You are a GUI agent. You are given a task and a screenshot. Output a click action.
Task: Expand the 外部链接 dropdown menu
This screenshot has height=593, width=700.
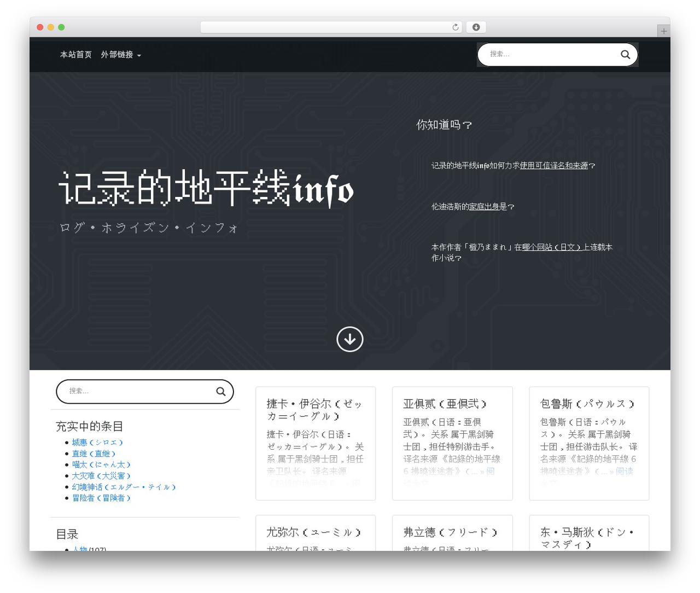(x=121, y=55)
